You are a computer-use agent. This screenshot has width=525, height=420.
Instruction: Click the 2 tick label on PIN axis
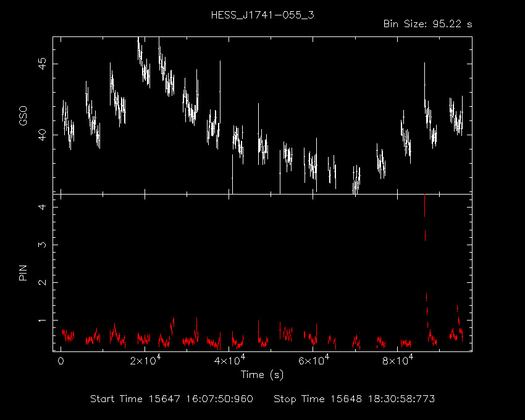(42, 282)
